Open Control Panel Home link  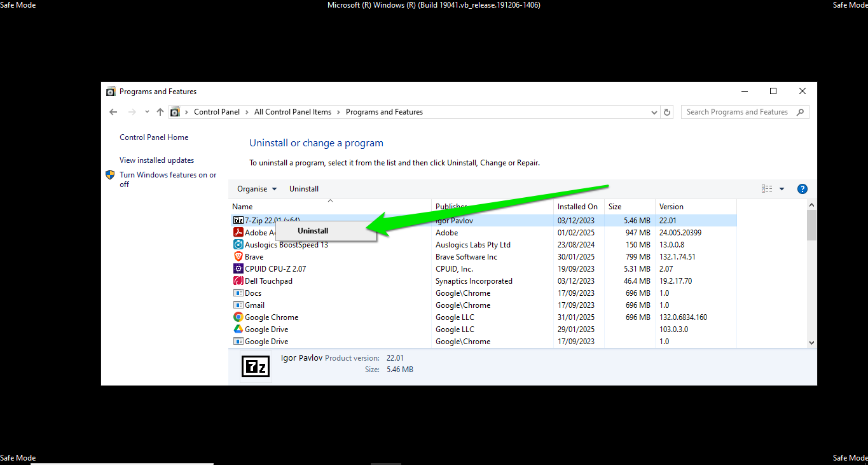(154, 137)
